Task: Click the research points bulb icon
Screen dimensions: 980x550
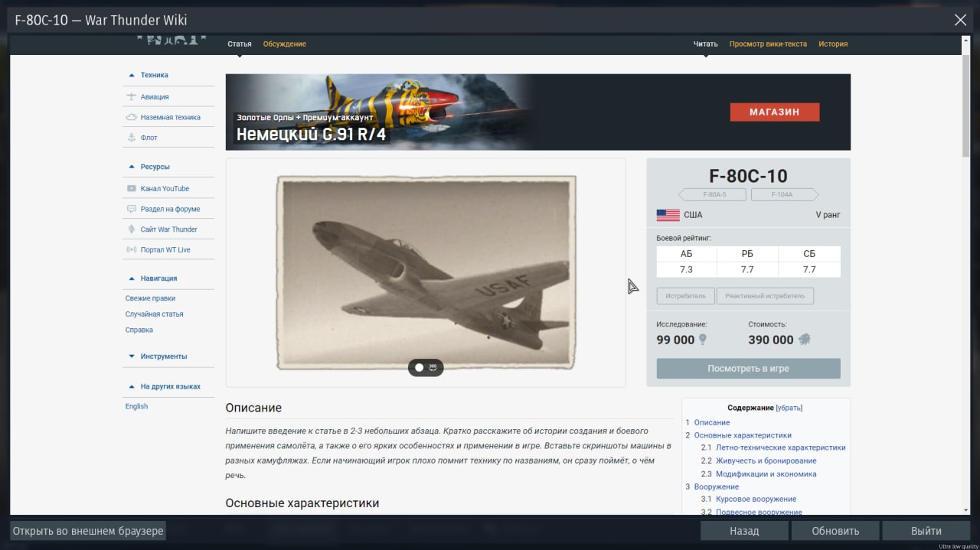Action: pos(702,340)
